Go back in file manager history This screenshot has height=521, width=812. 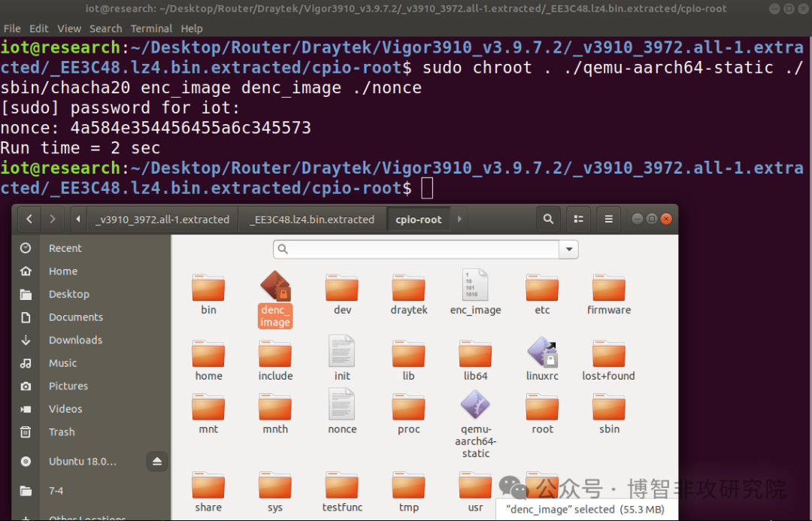pyautogui.click(x=29, y=219)
